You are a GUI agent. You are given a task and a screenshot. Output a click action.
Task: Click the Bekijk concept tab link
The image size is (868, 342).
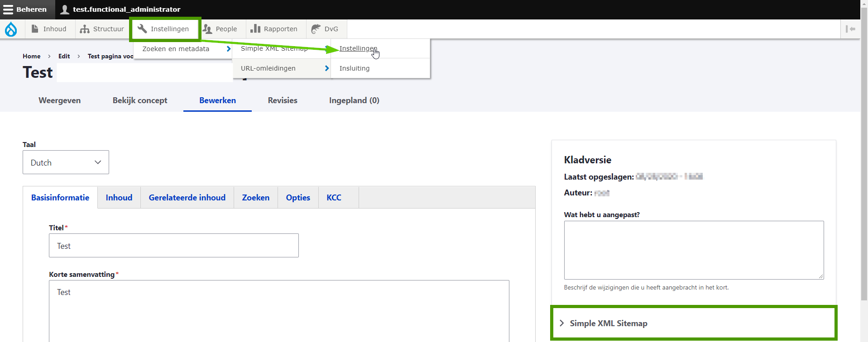140,100
